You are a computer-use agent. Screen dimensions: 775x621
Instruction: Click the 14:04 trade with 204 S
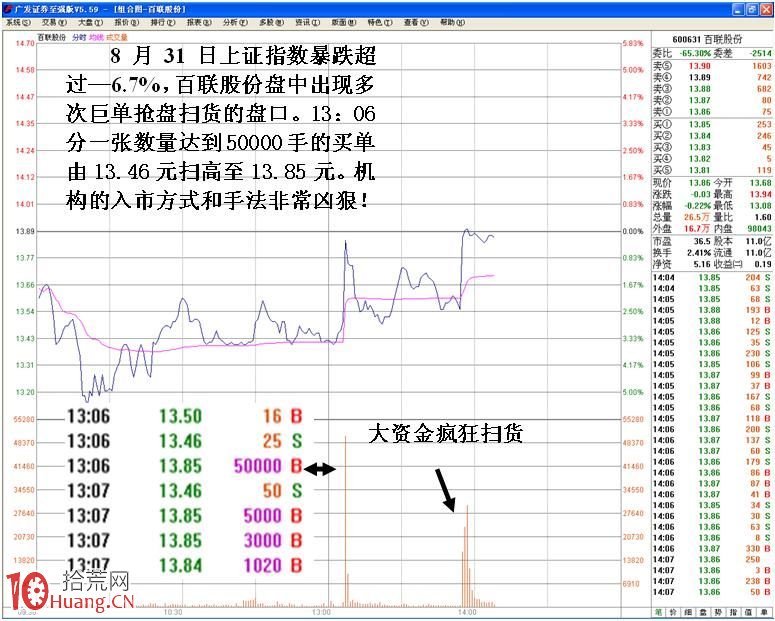pyautogui.click(x=712, y=277)
